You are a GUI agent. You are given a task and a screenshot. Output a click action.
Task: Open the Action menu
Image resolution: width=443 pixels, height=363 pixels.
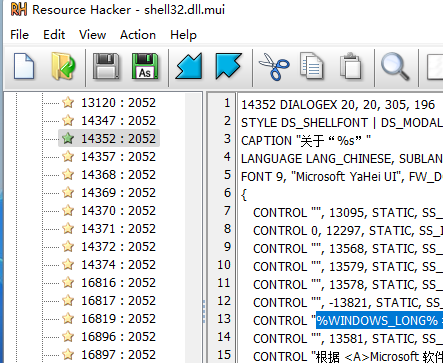pos(138,35)
